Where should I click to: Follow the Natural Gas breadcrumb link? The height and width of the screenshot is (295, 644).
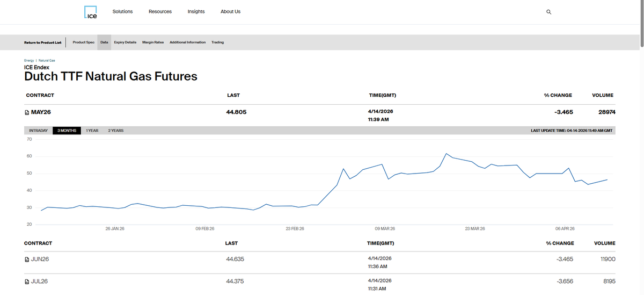(47, 60)
